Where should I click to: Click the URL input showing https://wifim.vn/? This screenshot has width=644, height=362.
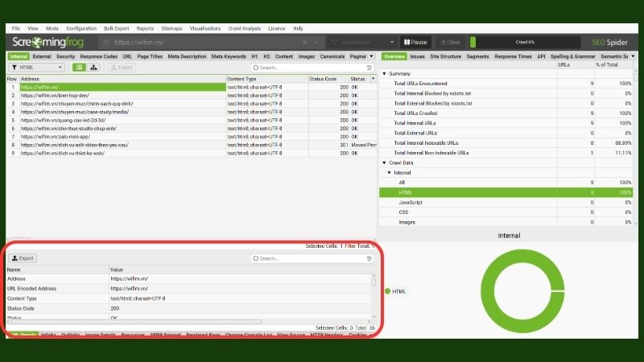point(205,43)
